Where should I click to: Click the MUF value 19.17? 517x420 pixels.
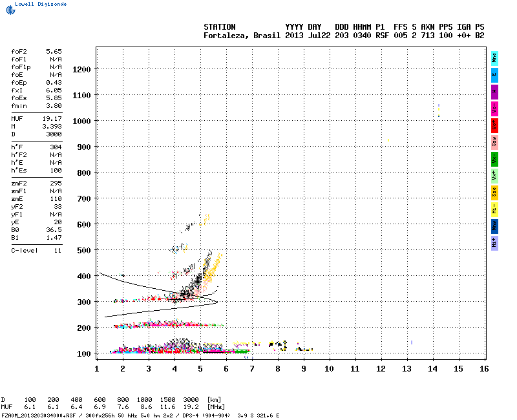coord(52,119)
